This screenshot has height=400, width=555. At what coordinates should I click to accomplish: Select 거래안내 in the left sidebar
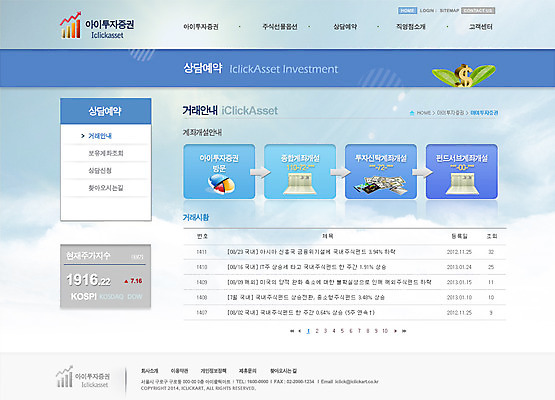[x=100, y=136]
